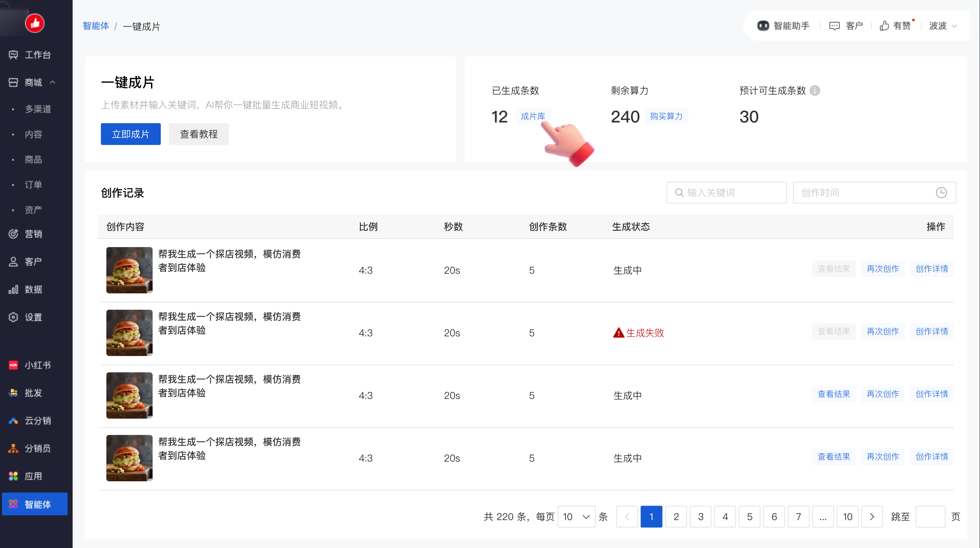Click the 购买算力 link
This screenshot has width=980, height=548.
tap(666, 116)
